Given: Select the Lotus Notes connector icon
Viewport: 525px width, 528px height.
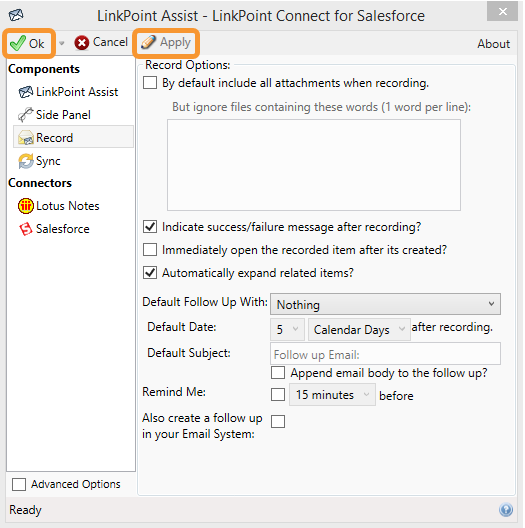Looking at the screenshot, I should (26, 206).
